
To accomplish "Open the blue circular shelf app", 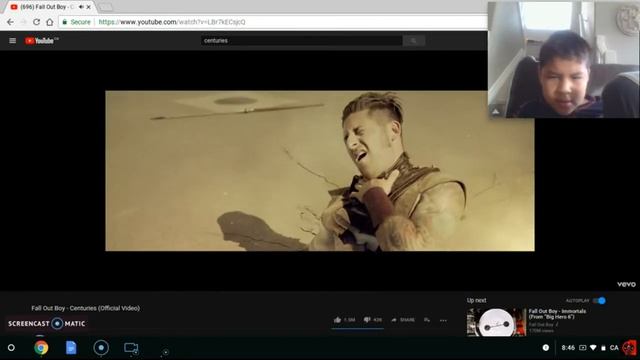I will [101, 348].
